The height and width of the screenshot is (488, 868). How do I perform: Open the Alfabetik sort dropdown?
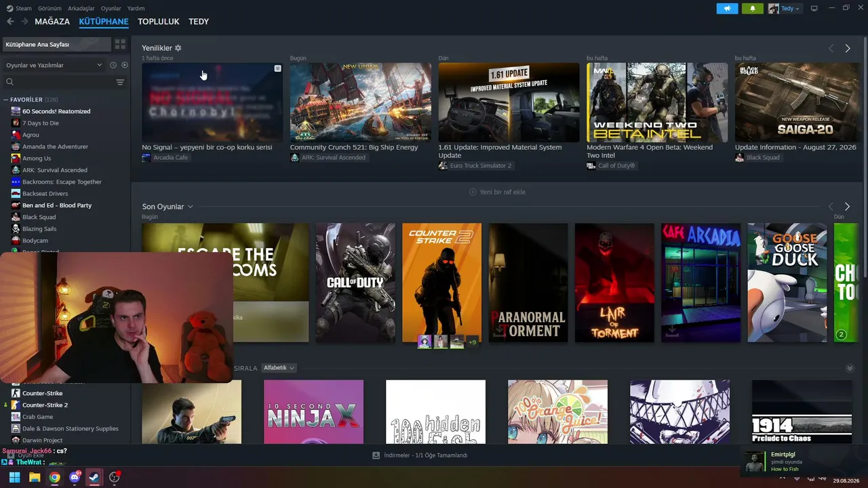tap(279, 368)
